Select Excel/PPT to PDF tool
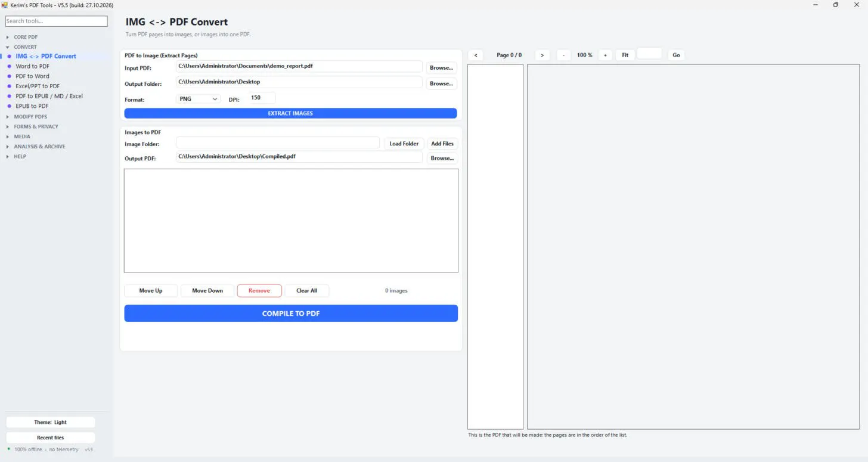The image size is (868, 462). pyautogui.click(x=38, y=86)
